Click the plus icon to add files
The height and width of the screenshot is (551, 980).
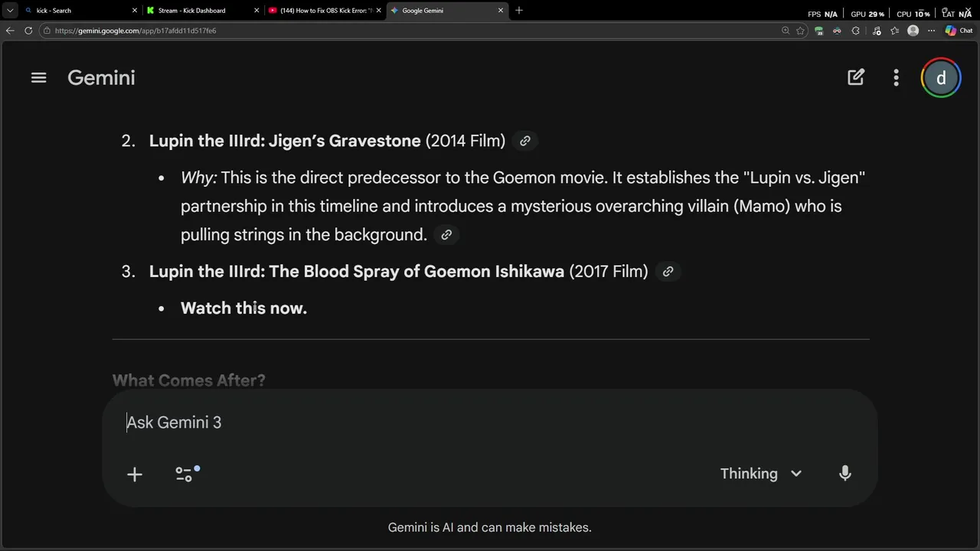(135, 474)
